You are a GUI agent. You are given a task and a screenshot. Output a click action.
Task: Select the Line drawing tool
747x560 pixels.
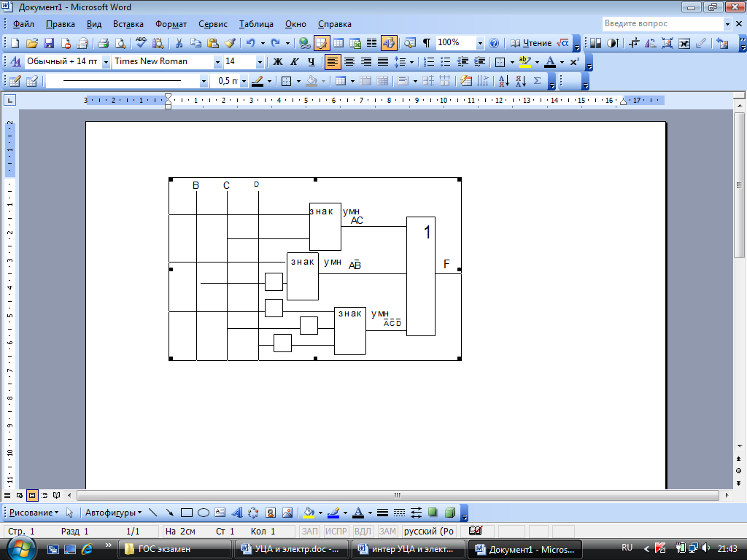click(x=153, y=513)
